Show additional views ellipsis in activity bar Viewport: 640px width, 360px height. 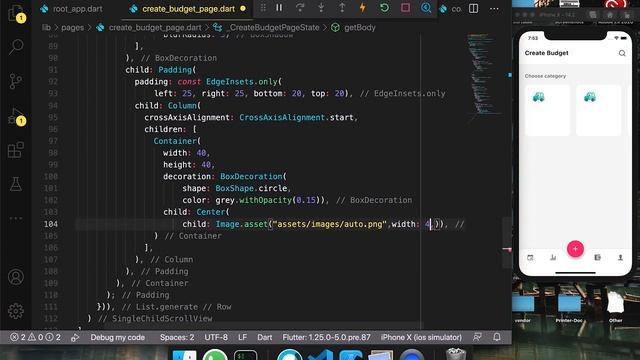tap(16, 218)
